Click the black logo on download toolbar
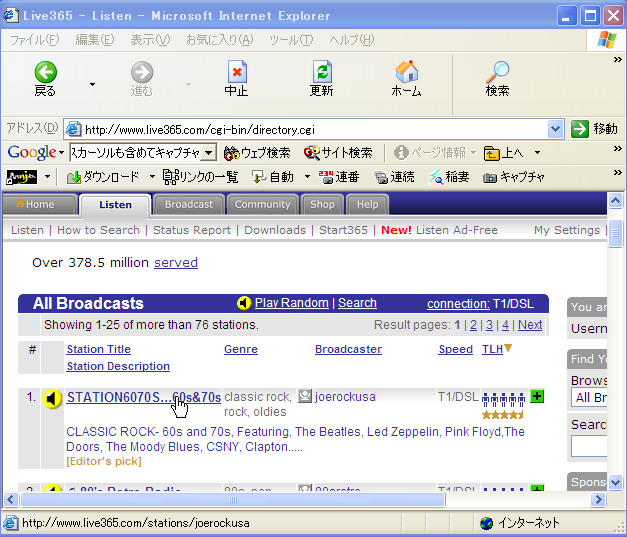 click(x=22, y=177)
